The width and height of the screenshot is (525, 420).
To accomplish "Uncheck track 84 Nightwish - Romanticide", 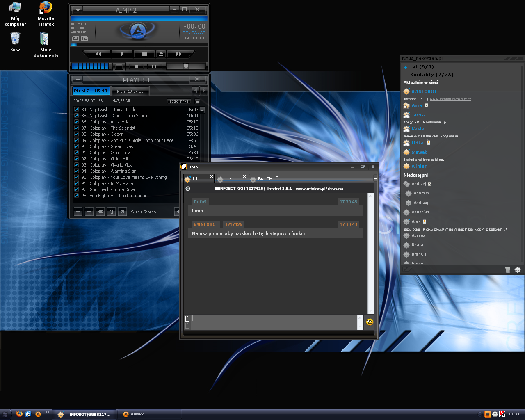I will click(76, 110).
